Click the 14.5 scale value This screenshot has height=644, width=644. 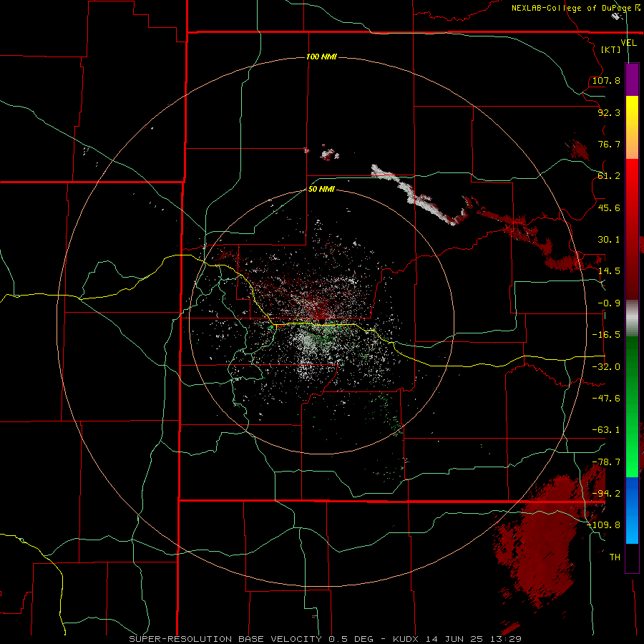[x=609, y=271]
